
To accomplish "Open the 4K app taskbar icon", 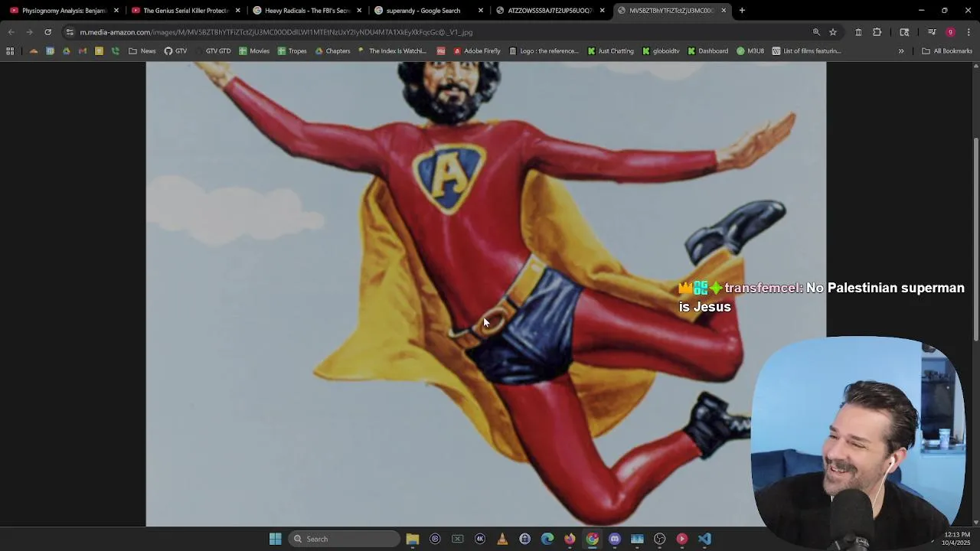I will click(x=480, y=539).
